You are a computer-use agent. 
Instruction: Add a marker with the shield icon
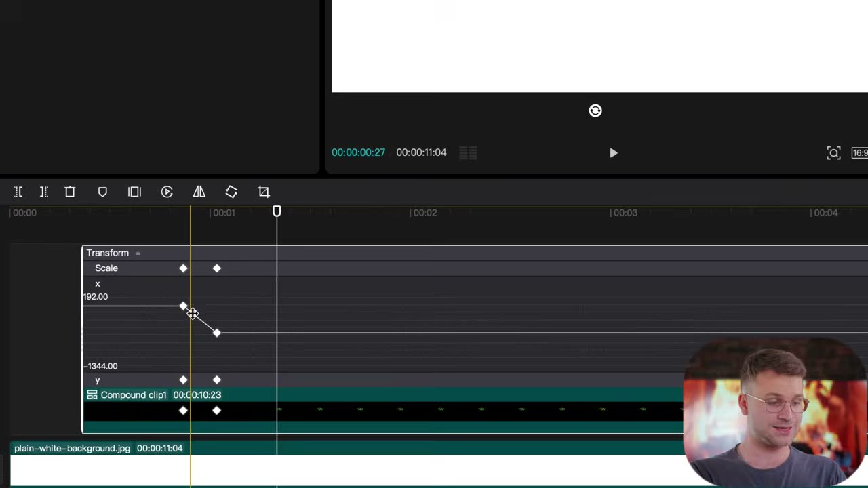102,192
